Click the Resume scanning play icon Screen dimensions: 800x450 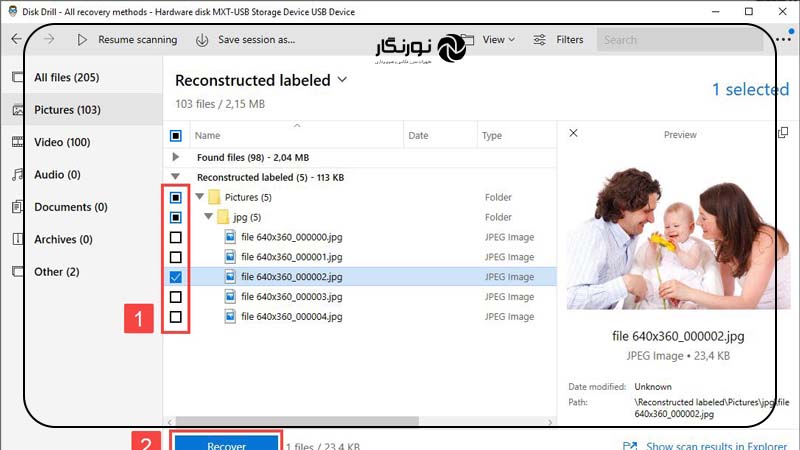pos(82,39)
